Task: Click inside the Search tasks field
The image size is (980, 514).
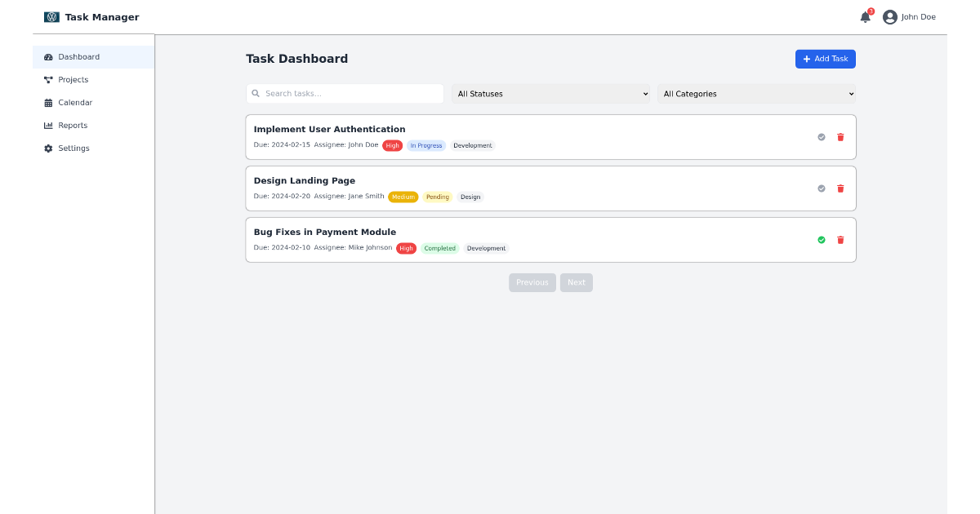Action: 345,93
